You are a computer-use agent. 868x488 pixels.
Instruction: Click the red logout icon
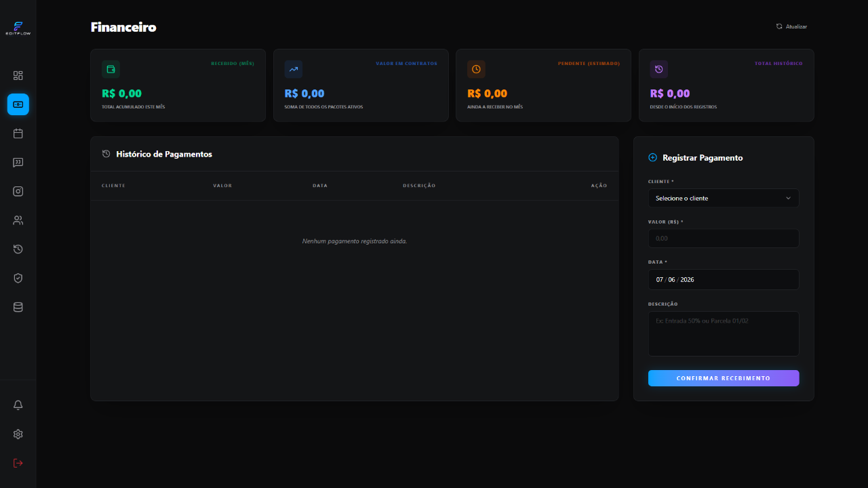18,463
